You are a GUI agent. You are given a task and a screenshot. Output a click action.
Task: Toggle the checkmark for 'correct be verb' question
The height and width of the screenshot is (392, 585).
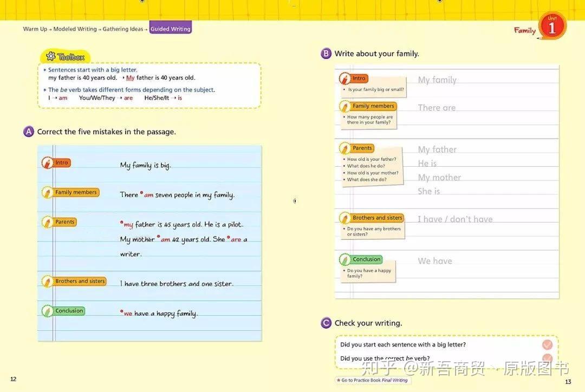coord(547,357)
